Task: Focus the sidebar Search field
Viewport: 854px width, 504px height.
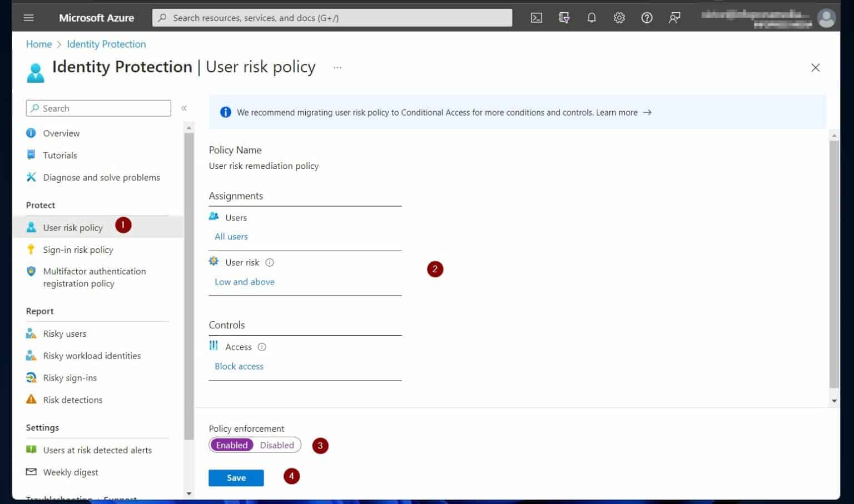Action: coord(98,108)
